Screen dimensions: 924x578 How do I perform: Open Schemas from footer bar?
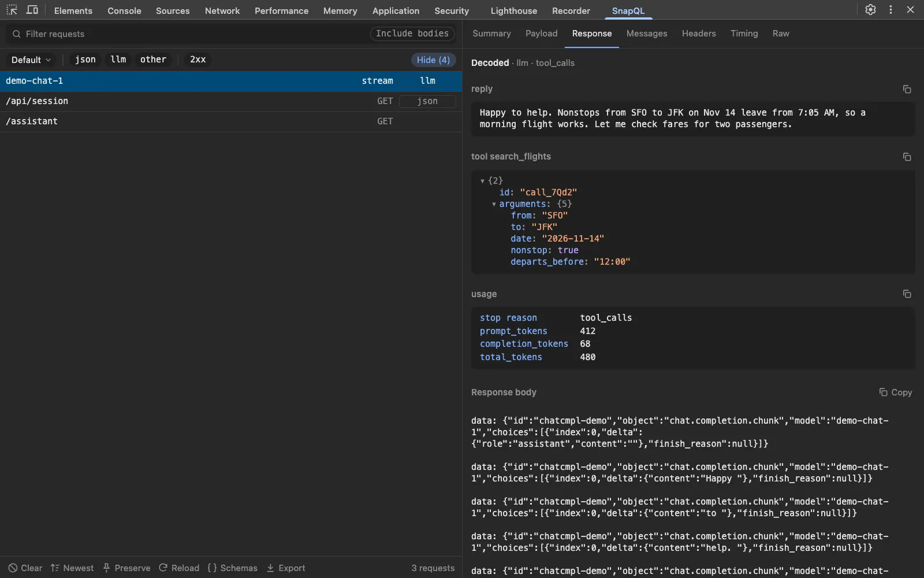232,568
